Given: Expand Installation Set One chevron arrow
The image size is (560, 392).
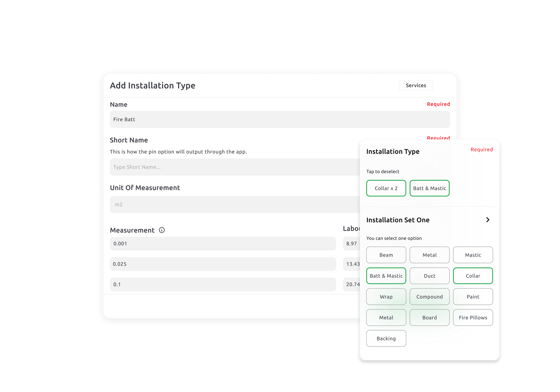Looking at the screenshot, I should (x=488, y=220).
